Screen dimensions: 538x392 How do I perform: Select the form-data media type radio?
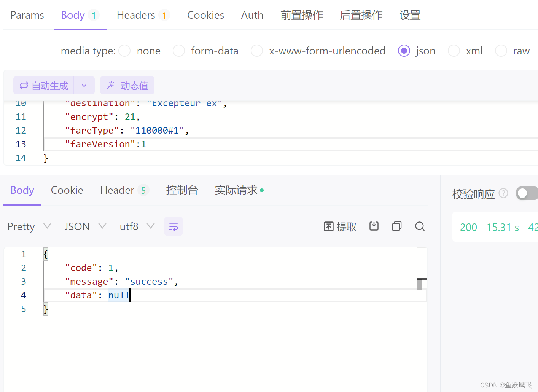179,51
